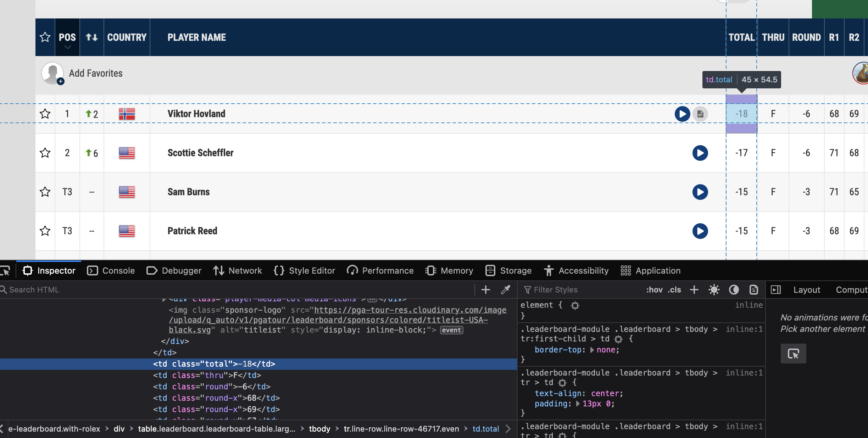This screenshot has height=438, width=868.
Task: Select Scottie Scheffler player name
Action: (201, 153)
